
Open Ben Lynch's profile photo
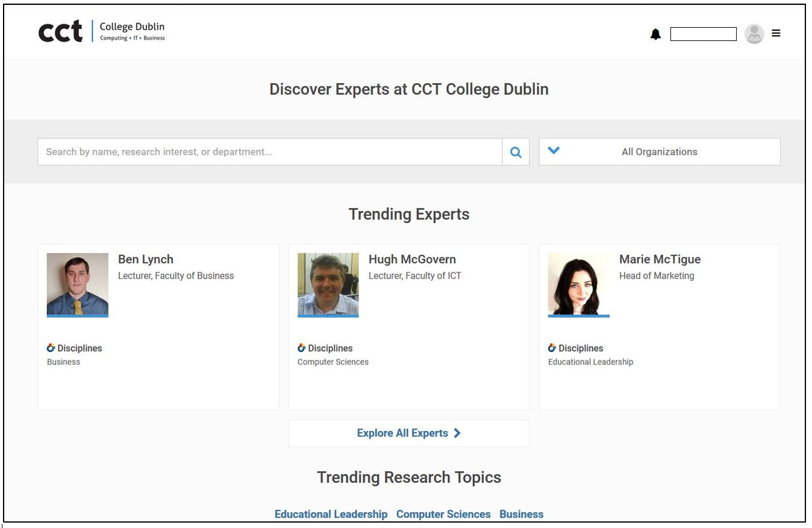[x=78, y=284]
